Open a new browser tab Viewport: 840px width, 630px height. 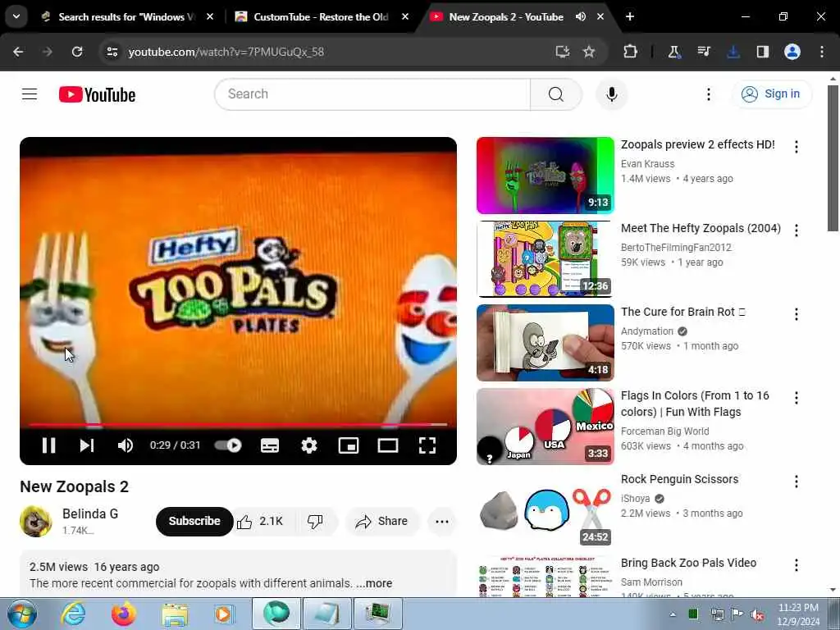coord(630,17)
